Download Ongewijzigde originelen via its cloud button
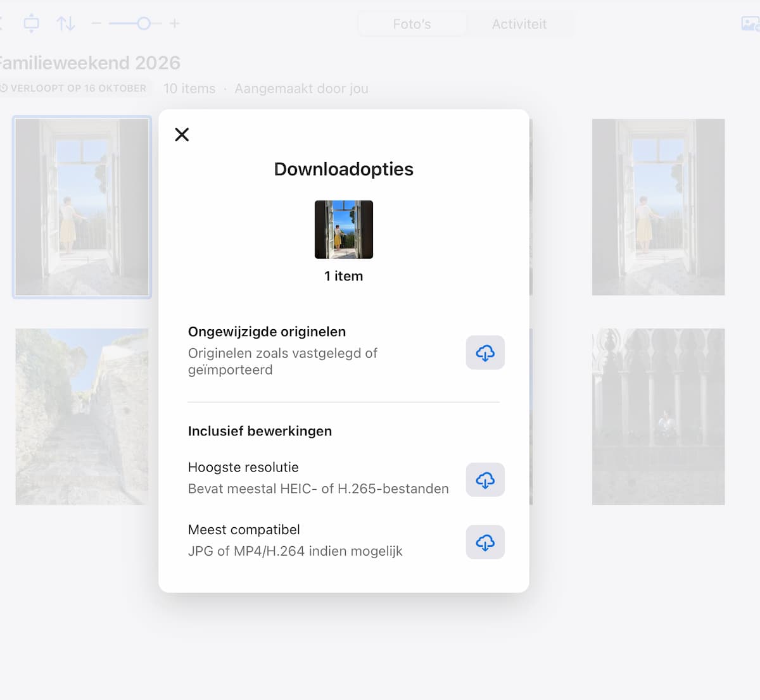 pyautogui.click(x=485, y=353)
